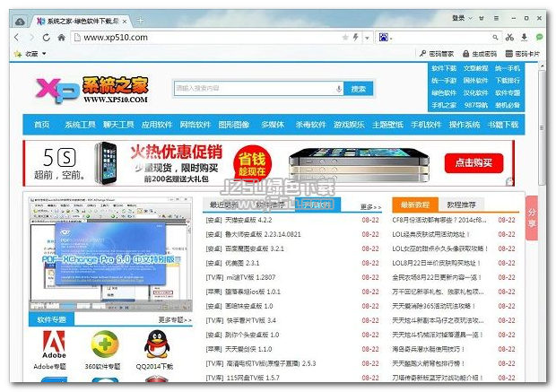Open 书籍下载 navigation item
The height and width of the screenshot is (392, 556).
tap(503, 125)
